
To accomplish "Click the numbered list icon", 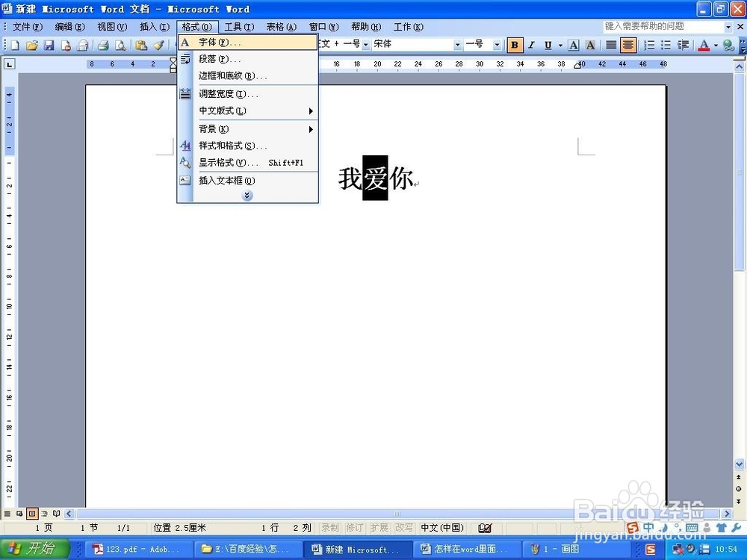I will click(x=649, y=45).
